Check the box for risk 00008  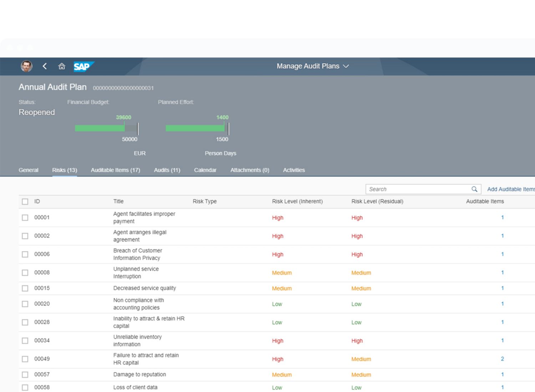pyautogui.click(x=25, y=273)
